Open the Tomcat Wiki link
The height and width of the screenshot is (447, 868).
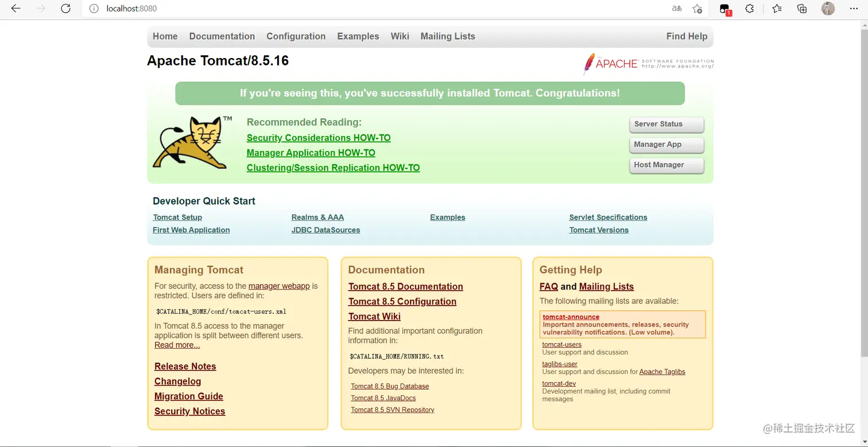(x=374, y=317)
